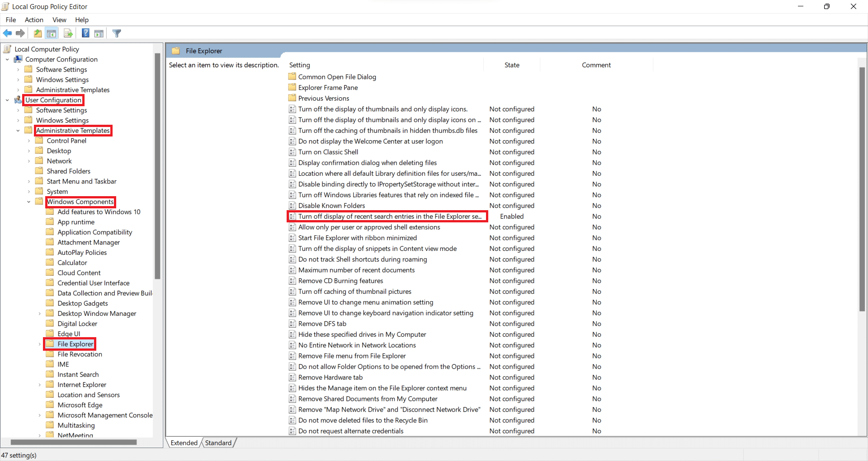
Task: Select 'Turn off caching of thumbnail pictures' setting
Action: pyautogui.click(x=355, y=292)
